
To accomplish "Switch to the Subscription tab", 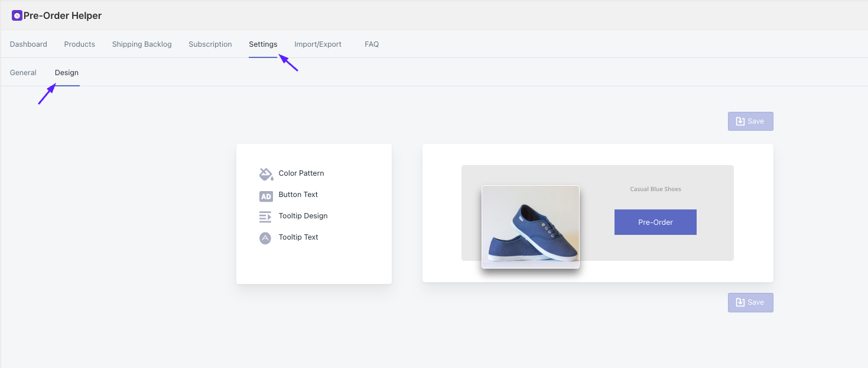I will (210, 44).
